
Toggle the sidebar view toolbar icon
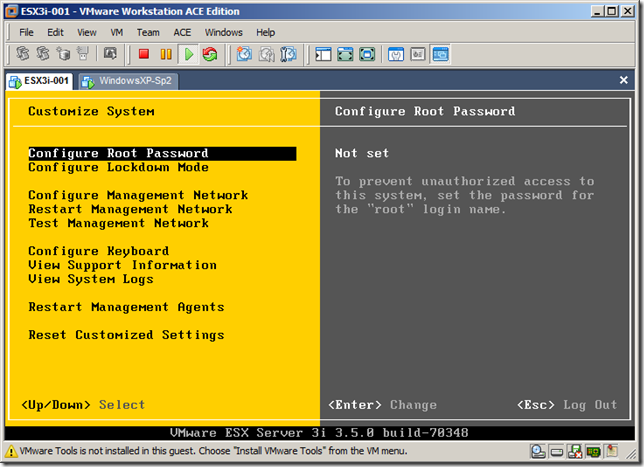click(323, 54)
